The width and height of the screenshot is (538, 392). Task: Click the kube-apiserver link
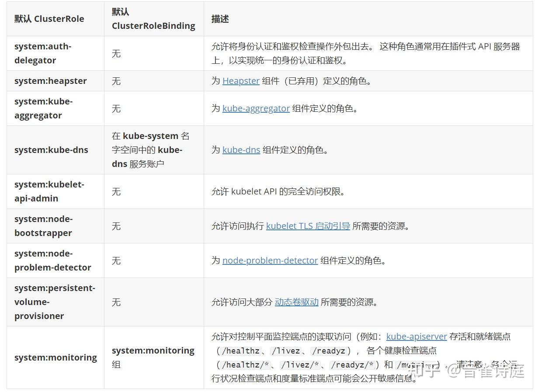click(417, 336)
